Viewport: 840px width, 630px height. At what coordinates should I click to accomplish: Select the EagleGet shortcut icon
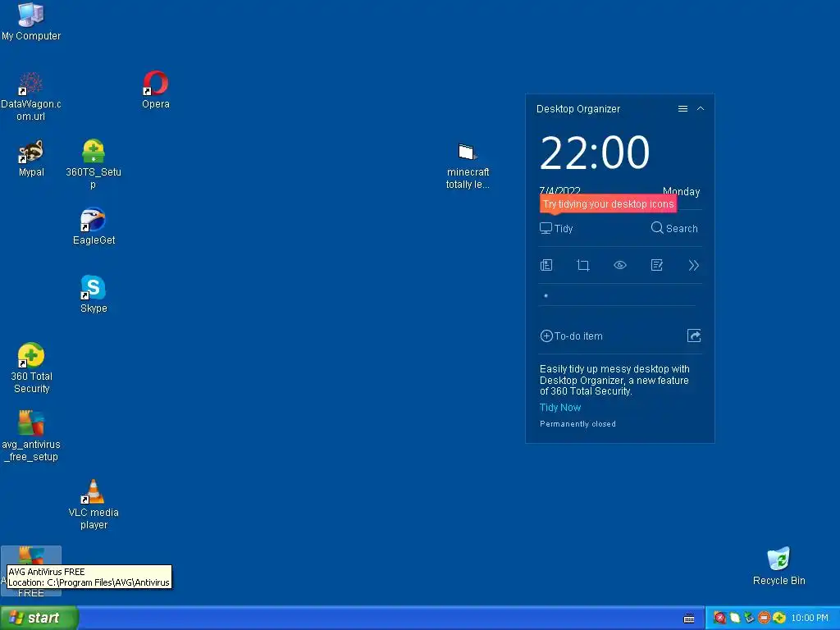click(94, 226)
